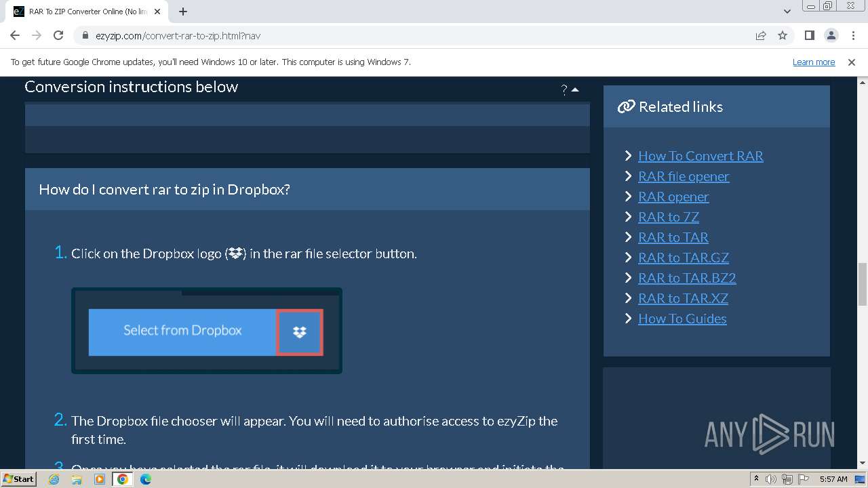The image size is (868, 488).
Task: Go back to the previous page
Action: tap(15, 35)
